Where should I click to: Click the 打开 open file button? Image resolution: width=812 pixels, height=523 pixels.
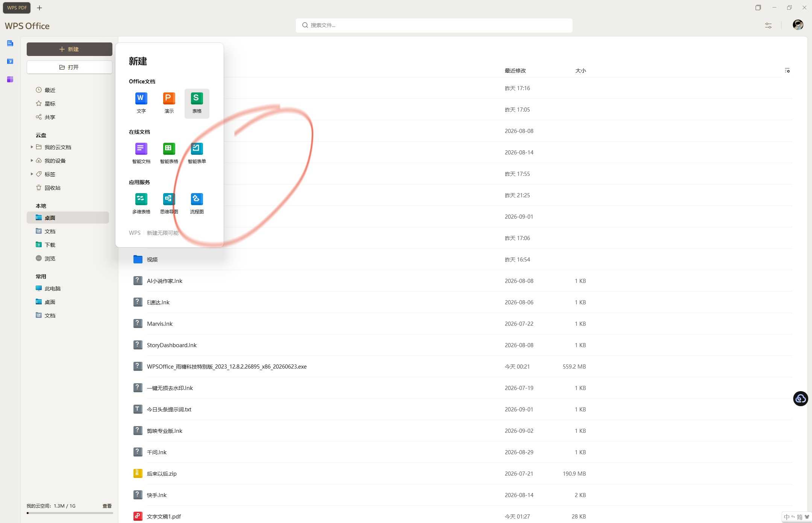click(x=70, y=67)
